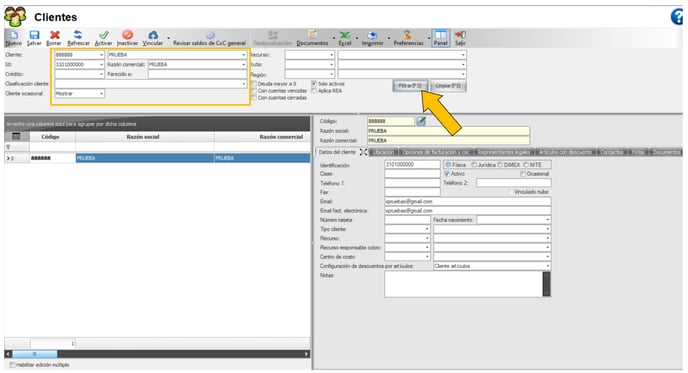Sort by Razón comercial column header

click(x=262, y=137)
